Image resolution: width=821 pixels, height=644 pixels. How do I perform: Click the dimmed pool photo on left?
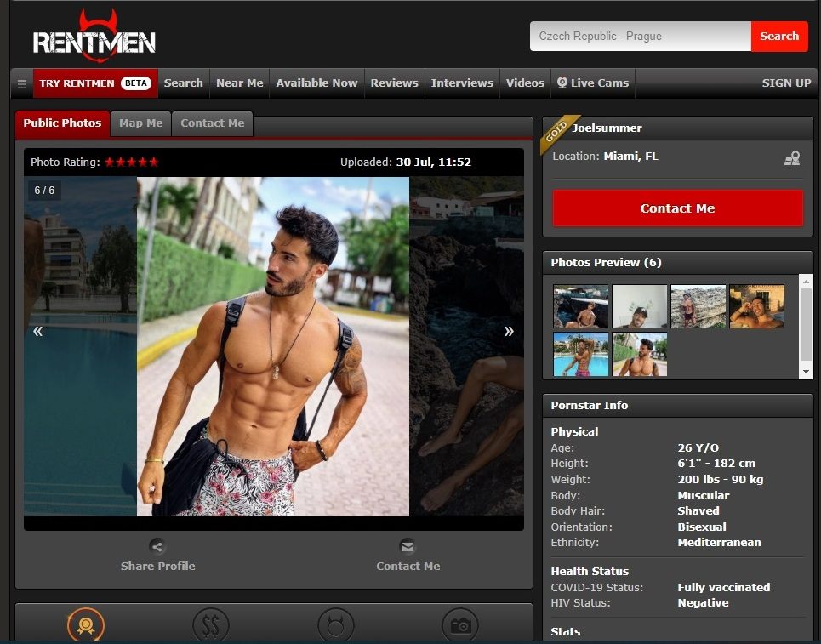click(x=80, y=346)
